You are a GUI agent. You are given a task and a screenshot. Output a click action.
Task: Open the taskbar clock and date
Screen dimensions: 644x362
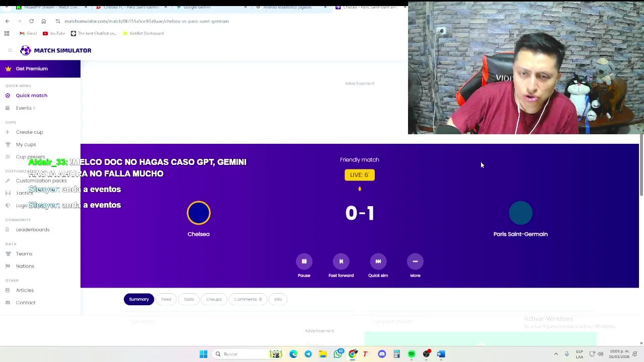pos(619,354)
